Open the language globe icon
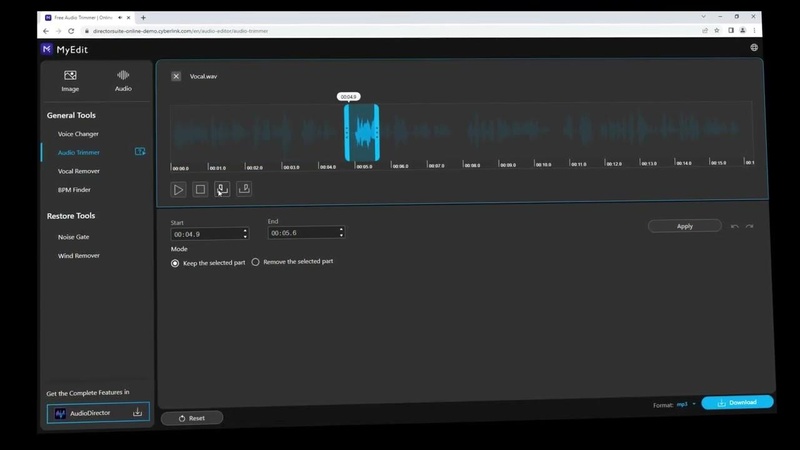 [754, 47]
